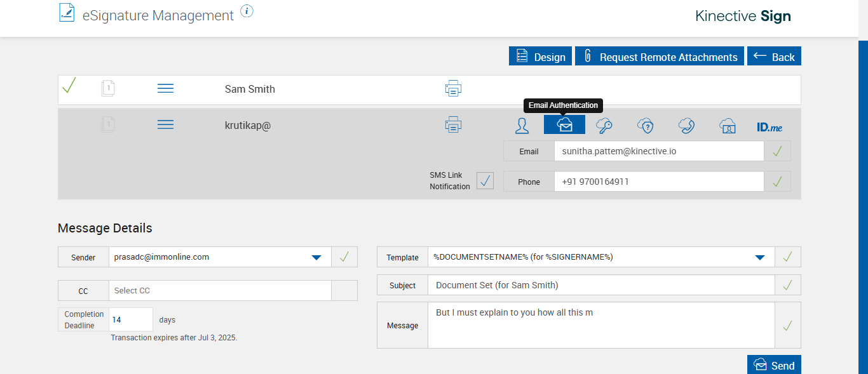Click the krutikap@ signer name
Screen dimensions: 868x374
tap(248, 125)
